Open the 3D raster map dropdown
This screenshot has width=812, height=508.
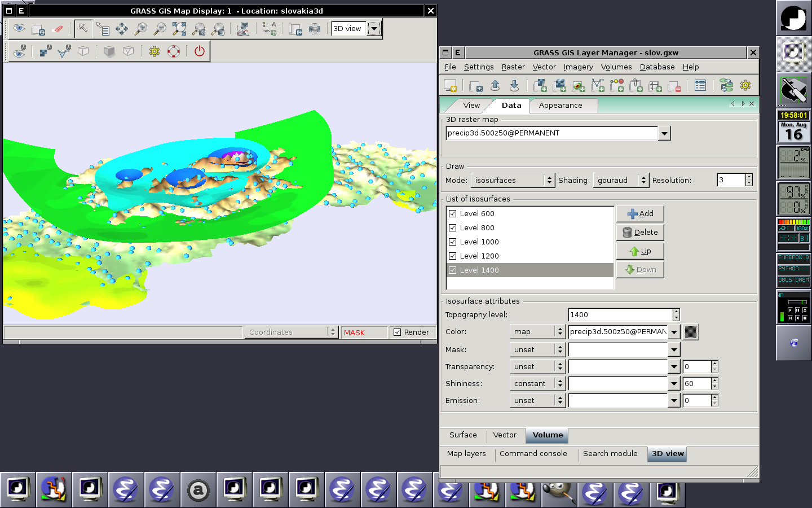[x=665, y=133]
